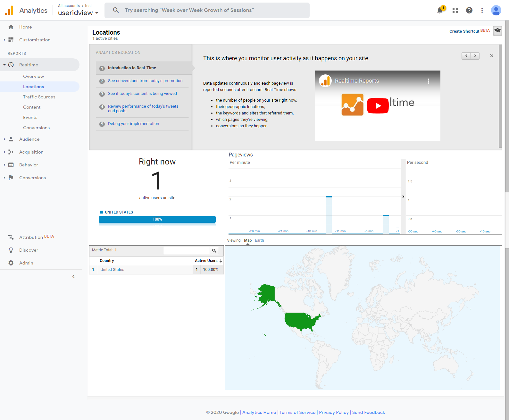Open 'See conversions from today's promotion'
Screen dimensions: 509x420
tap(145, 81)
